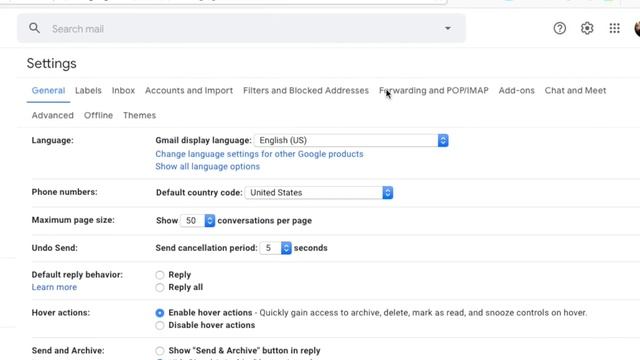
Task: Expand Gmail display language dropdown
Action: pyautogui.click(x=351, y=140)
